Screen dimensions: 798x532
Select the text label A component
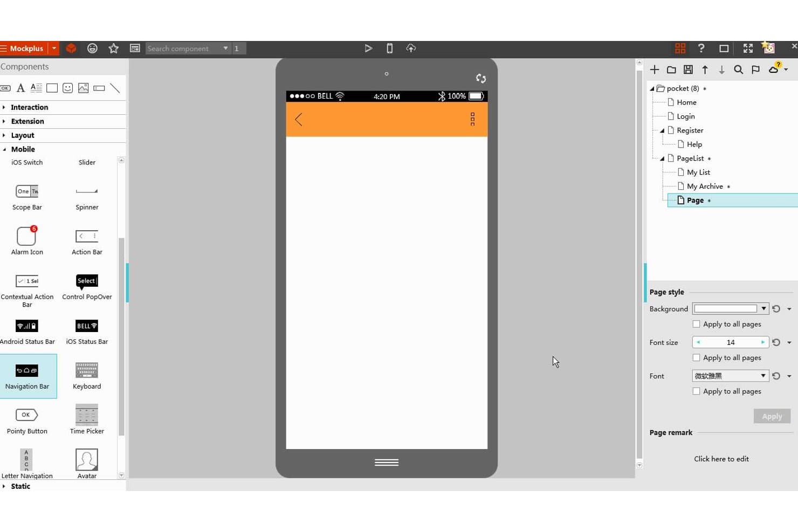[x=20, y=88]
